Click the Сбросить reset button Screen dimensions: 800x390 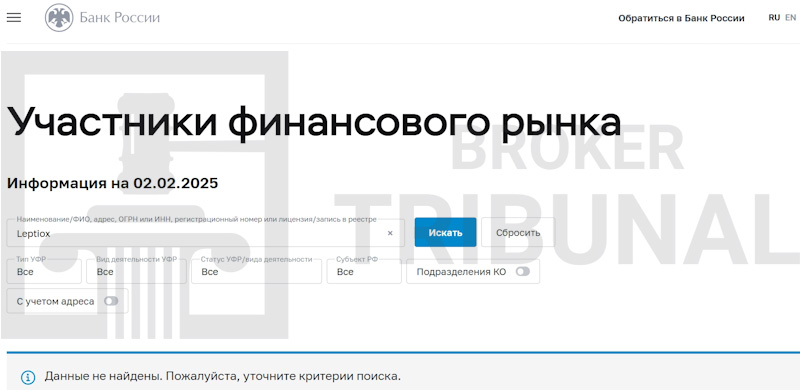pyautogui.click(x=518, y=233)
